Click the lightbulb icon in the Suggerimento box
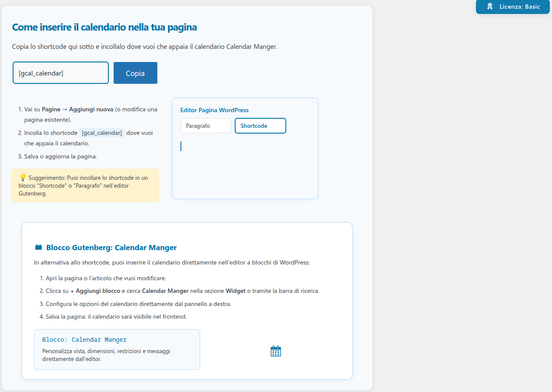This screenshot has width=552, height=392. 23,178
